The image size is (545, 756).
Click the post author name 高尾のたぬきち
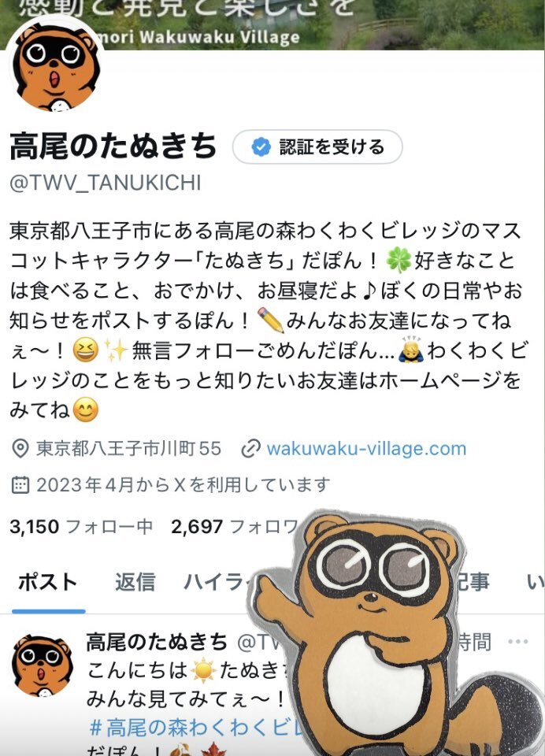coord(157,642)
